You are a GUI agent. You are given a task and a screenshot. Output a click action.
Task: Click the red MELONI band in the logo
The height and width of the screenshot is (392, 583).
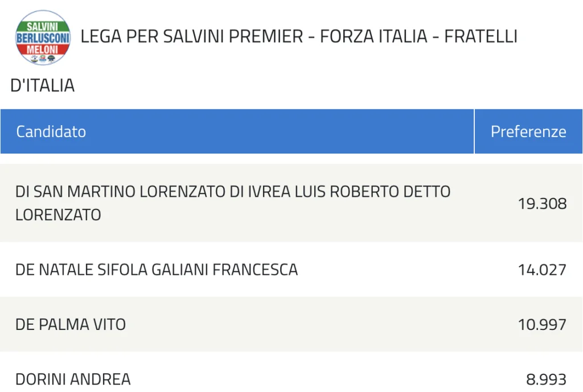[x=43, y=49]
